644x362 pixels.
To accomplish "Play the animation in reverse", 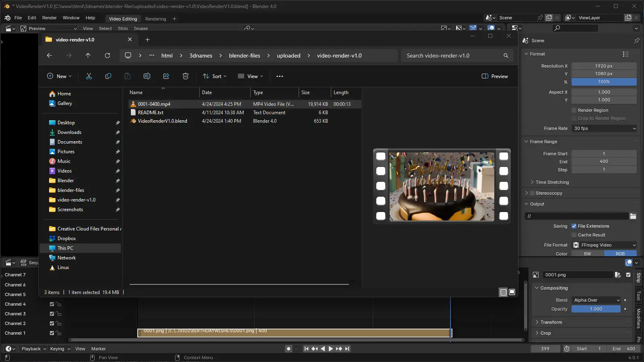I will [x=323, y=349].
